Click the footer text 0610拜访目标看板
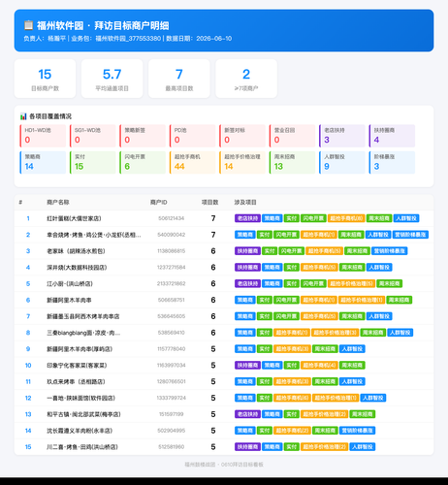448x485 pixels. (x=242, y=465)
